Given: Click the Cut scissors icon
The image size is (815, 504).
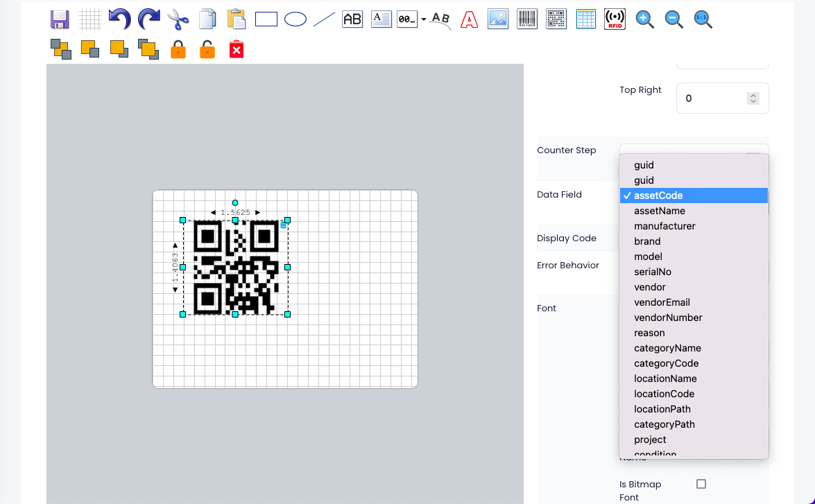Looking at the screenshot, I should (x=178, y=19).
